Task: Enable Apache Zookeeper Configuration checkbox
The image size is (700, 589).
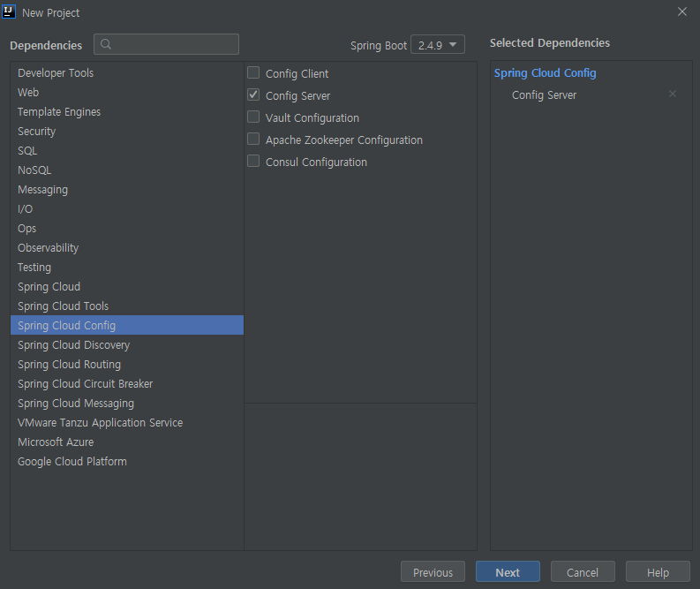Action: click(x=253, y=139)
